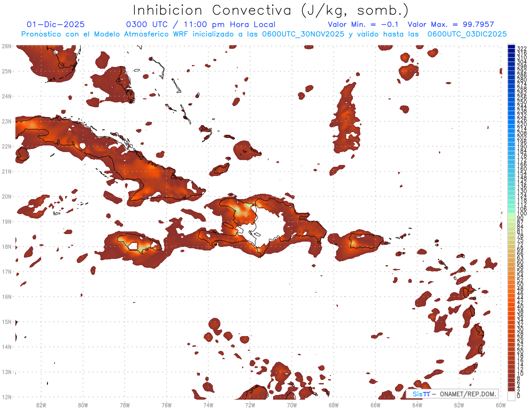
Task: Click the 82W longitude label
Action: coord(41,405)
